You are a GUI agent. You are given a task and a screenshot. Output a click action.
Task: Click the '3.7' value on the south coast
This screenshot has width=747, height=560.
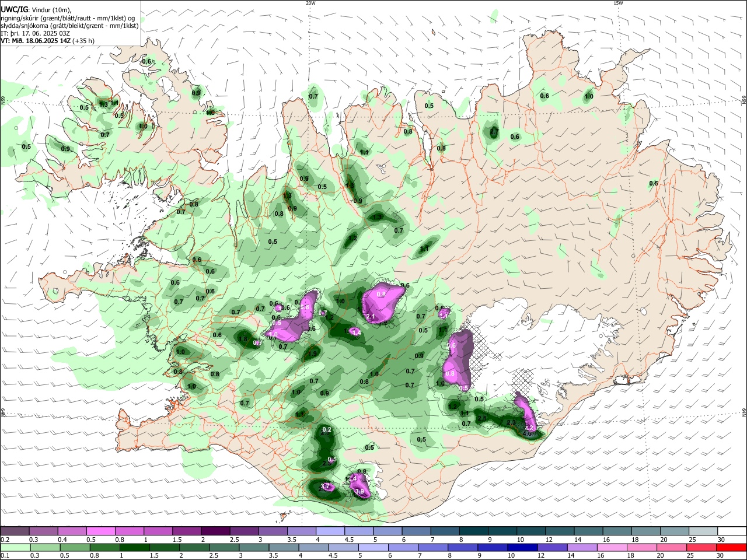(326, 487)
